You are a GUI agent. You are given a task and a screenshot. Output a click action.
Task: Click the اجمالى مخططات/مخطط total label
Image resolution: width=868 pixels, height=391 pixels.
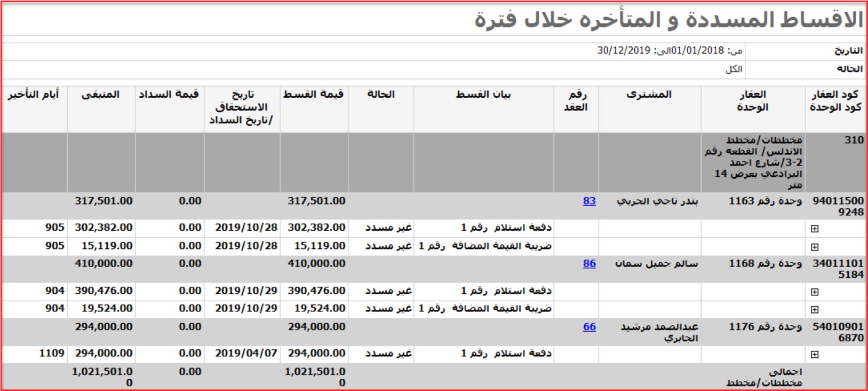click(764, 377)
